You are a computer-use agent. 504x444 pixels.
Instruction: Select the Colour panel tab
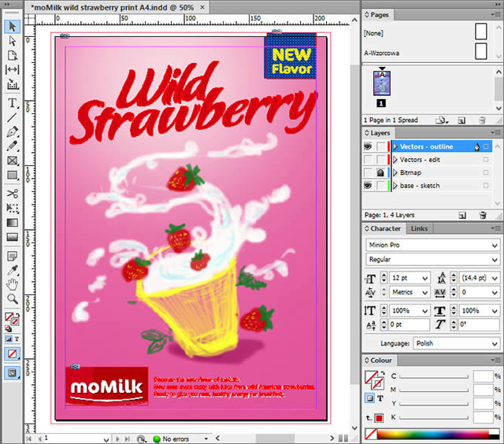[x=378, y=361]
